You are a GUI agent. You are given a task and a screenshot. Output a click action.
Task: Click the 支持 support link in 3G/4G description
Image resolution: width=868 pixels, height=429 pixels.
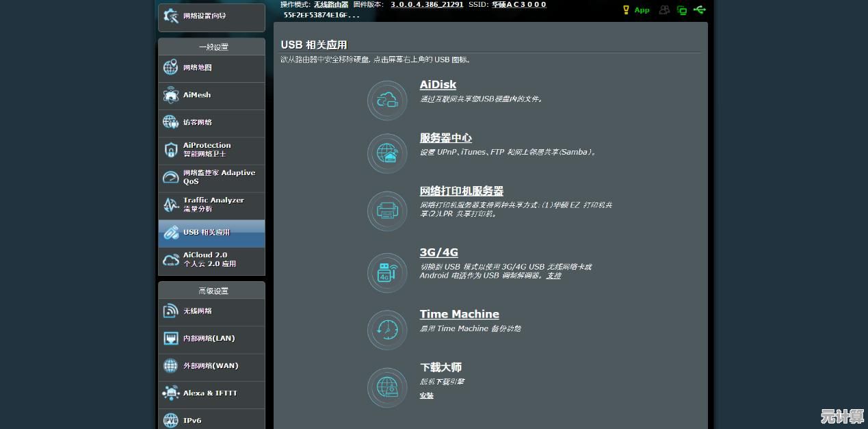553,276
